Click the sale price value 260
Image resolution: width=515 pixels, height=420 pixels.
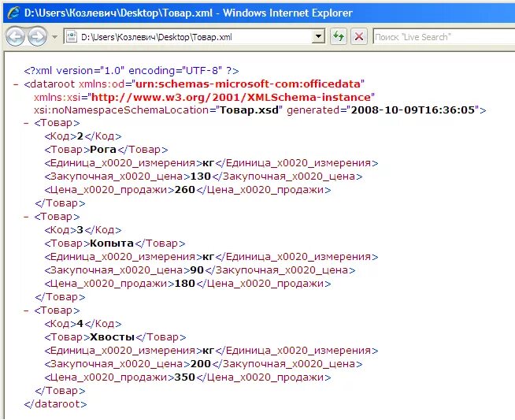pos(185,190)
